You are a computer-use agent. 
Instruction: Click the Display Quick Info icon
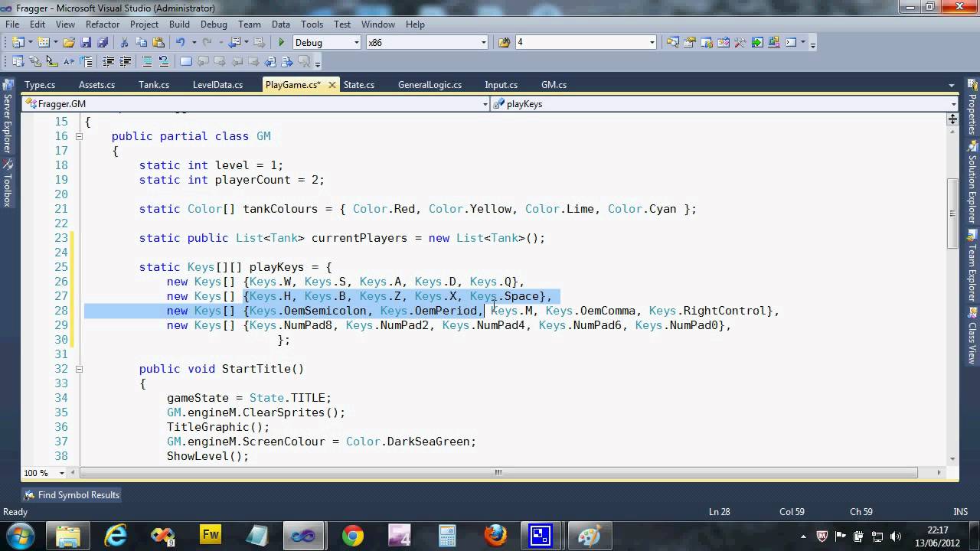[x=52, y=62]
